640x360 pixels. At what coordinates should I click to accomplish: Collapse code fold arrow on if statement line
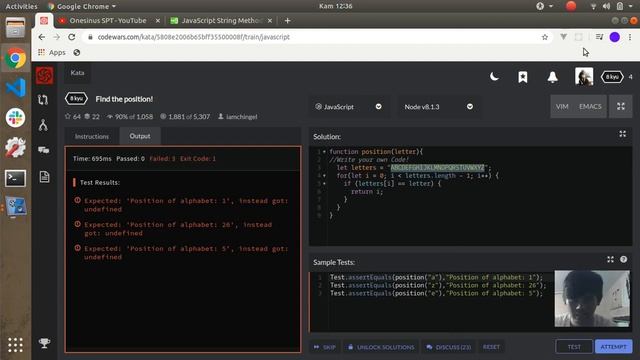click(324, 184)
